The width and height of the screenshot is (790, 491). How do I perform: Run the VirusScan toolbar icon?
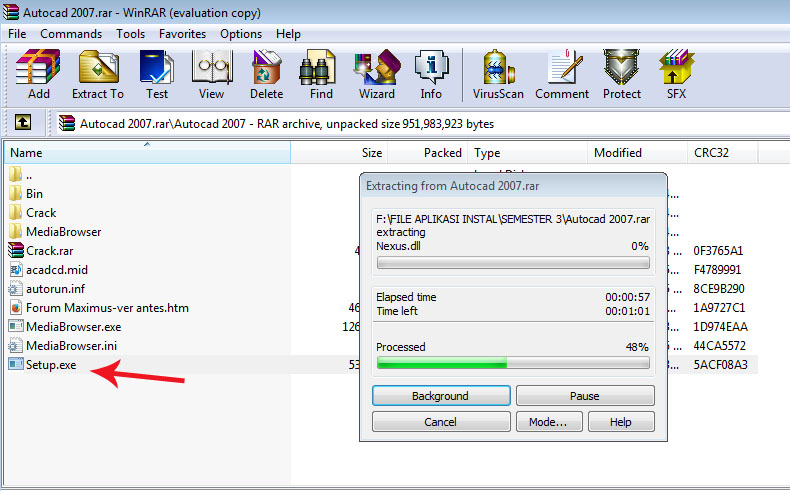point(498,66)
